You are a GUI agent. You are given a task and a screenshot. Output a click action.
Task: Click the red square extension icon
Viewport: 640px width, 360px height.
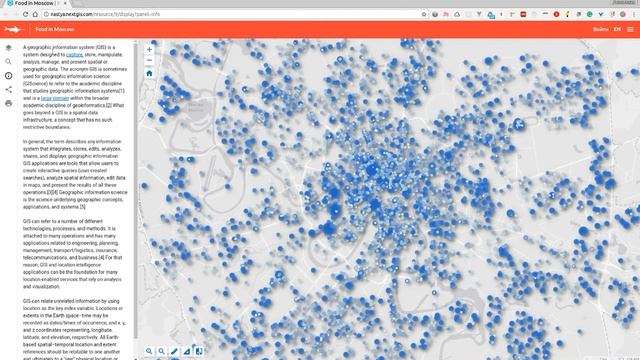coord(523,14)
